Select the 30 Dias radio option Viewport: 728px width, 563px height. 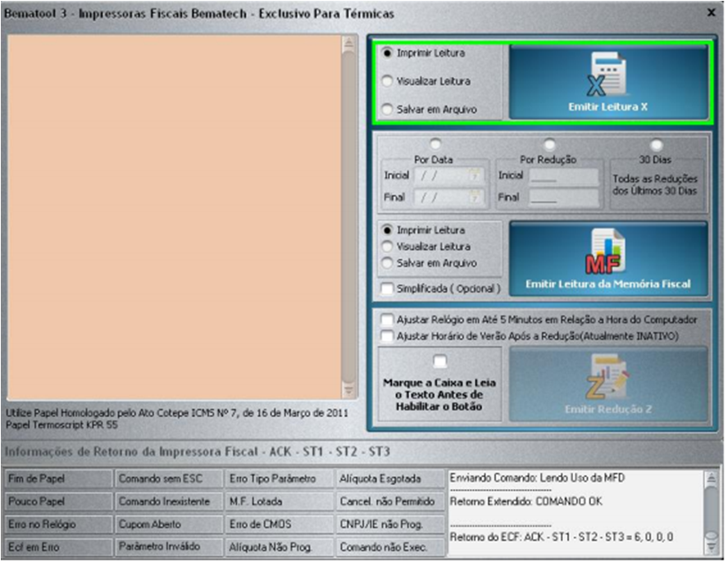(x=656, y=145)
